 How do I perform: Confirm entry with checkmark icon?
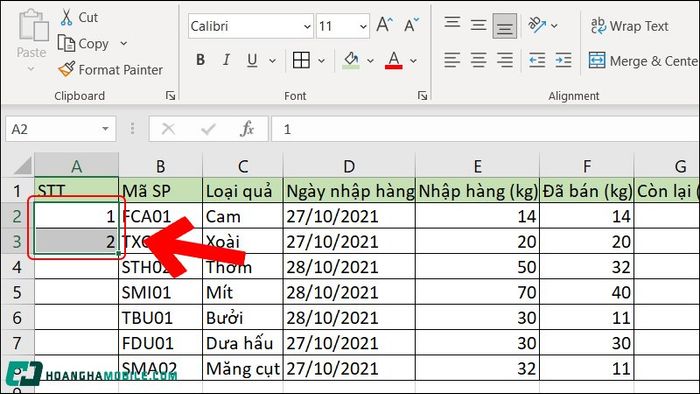tap(208, 129)
